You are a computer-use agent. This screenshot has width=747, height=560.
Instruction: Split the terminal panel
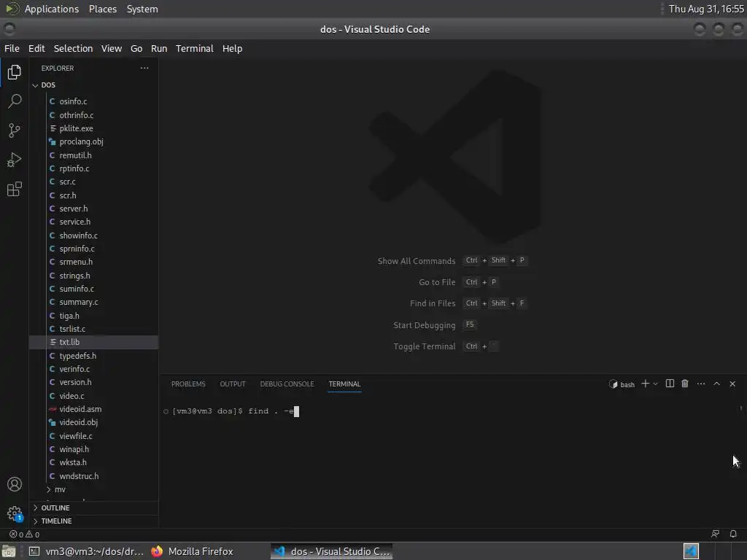(670, 384)
